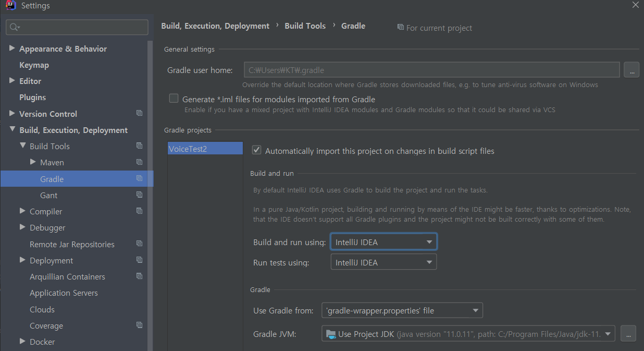Open the Gradle JVM dropdown
Image resolution: width=644 pixels, height=351 pixels.
coord(468,334)
